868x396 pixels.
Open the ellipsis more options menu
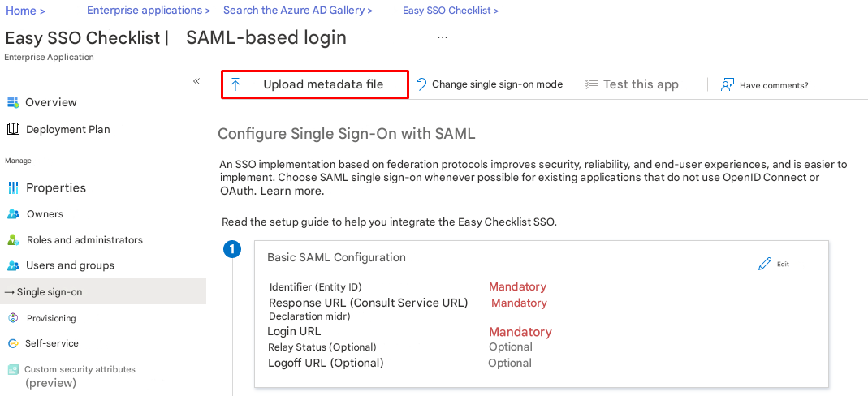443,37
